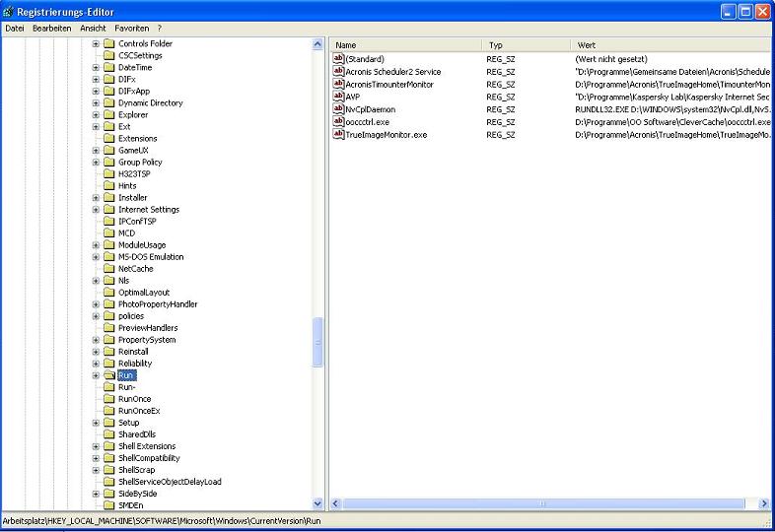This screenshot has height=532, width=775.
Task: Expand the Shell Extensions key
Action: pyautogui.click(x=96, y=446)
